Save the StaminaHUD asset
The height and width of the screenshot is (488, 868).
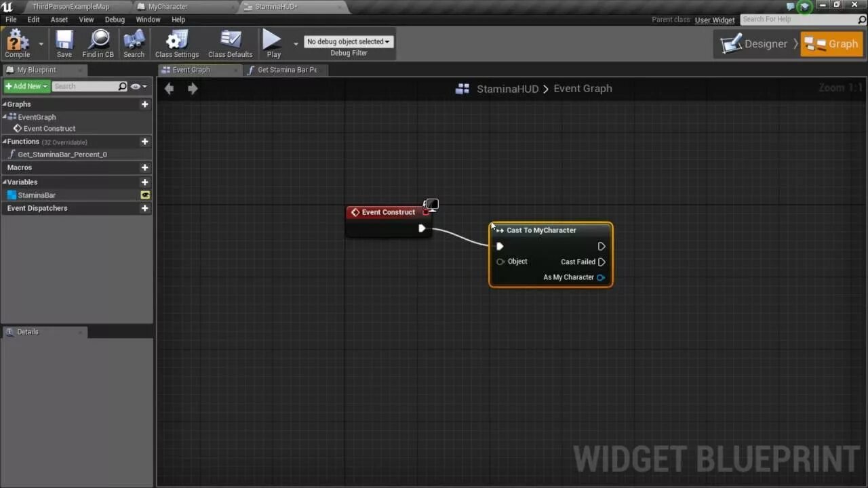(64, 43)
